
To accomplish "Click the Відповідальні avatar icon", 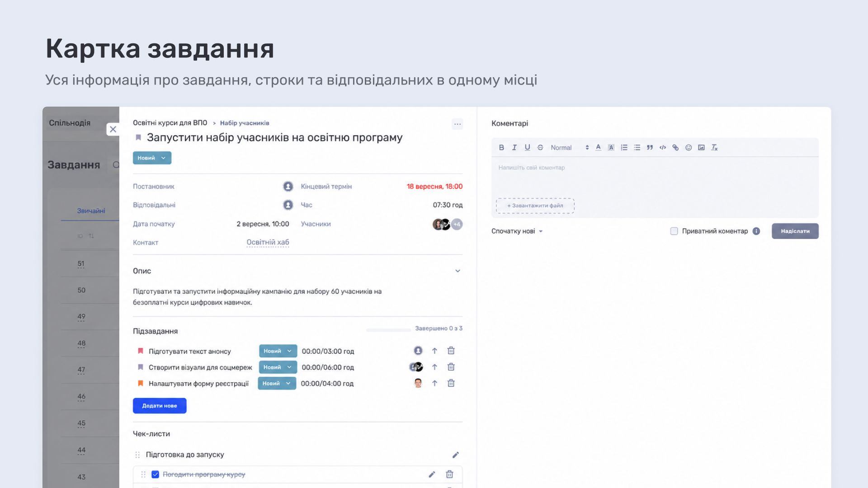I will (x=288, y=205).
